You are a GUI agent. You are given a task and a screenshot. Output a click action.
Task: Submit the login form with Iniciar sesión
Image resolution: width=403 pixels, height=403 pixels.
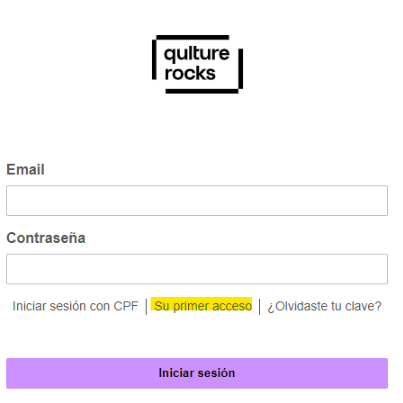197,373
